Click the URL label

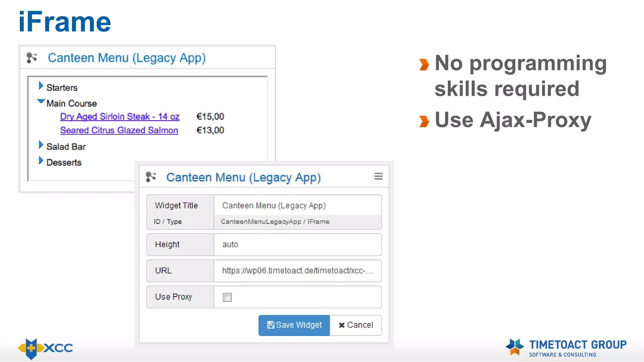[164, 271]
